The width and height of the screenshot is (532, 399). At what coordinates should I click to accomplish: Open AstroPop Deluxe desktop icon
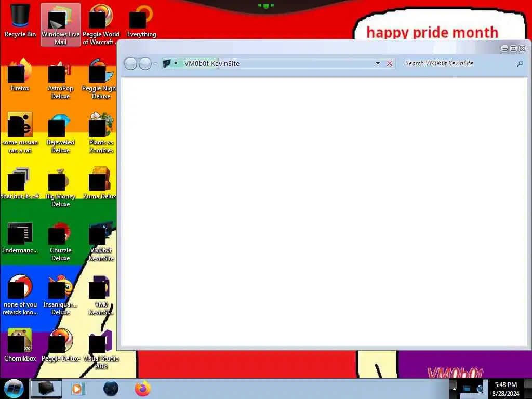(x=60, y=79)
